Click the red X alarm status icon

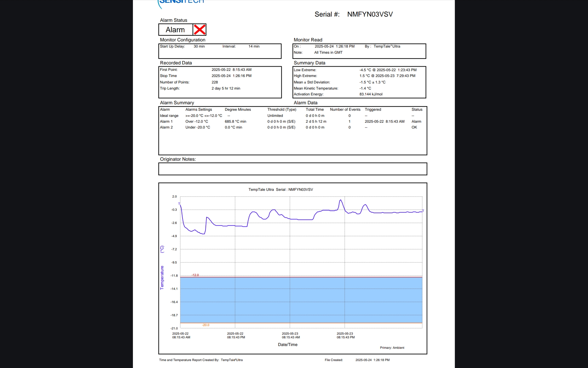point(199,30)
